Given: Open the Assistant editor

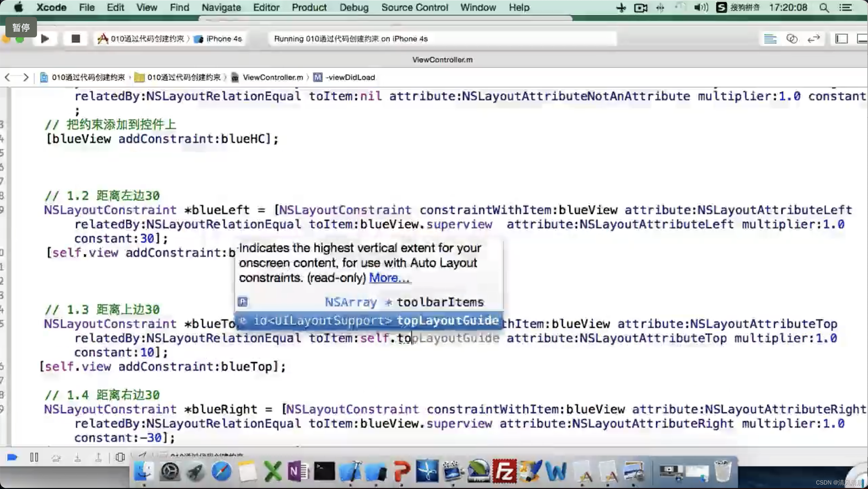Looking at the screenshot, I should [x=792, y=39].
